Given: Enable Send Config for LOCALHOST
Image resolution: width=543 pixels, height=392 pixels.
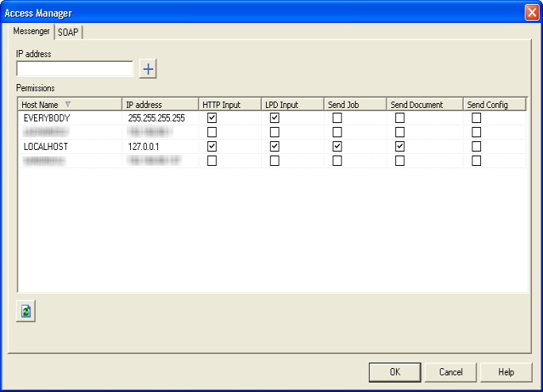Looking at the screenshot, I should pyautogui.click(x=476, y=147).
